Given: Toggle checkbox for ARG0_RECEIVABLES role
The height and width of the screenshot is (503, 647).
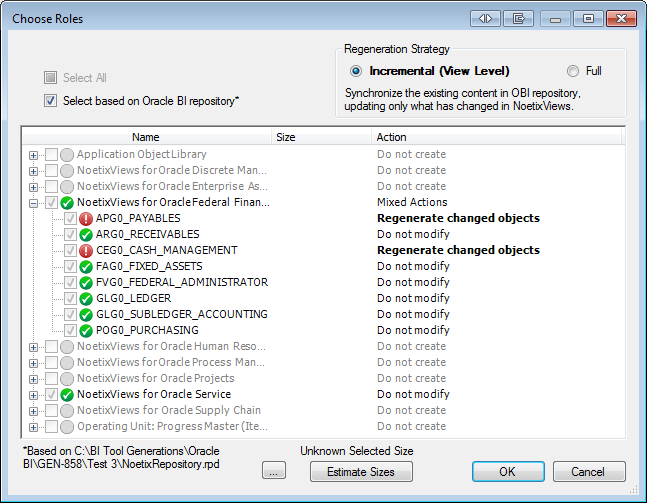Looking at the screenshot, I should (70, 234).
